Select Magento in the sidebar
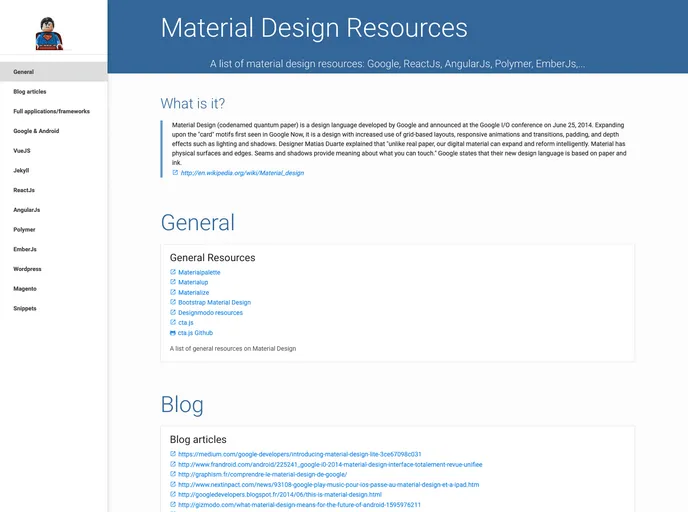This screenshot has height=512, width=688. pos(54,289)
